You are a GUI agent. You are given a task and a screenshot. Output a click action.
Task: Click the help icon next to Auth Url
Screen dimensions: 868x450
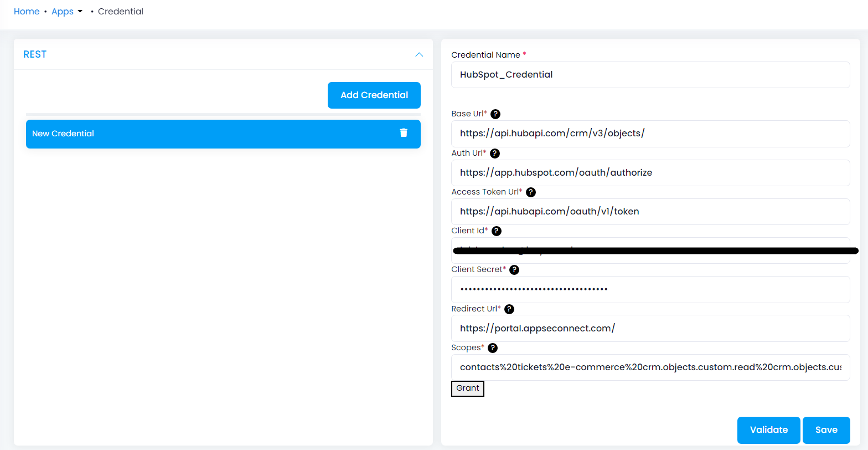click(x=495, y=153)
